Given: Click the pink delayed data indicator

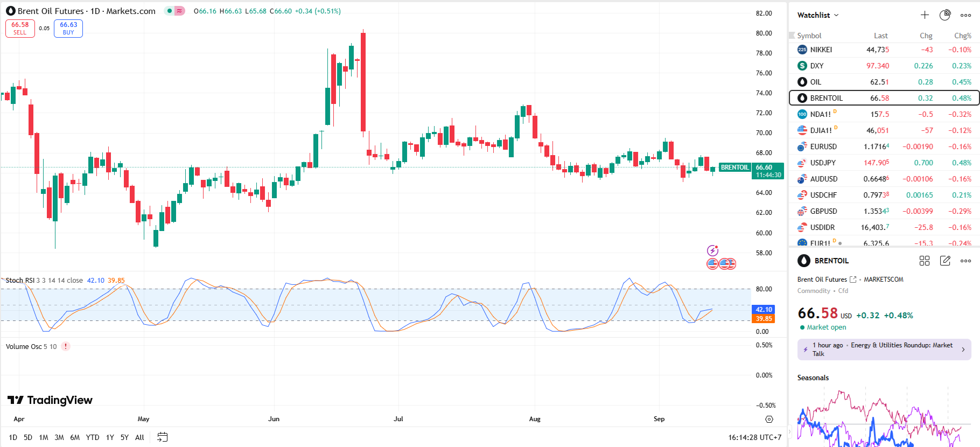Looking at the screenshot, I should point(179,11).
